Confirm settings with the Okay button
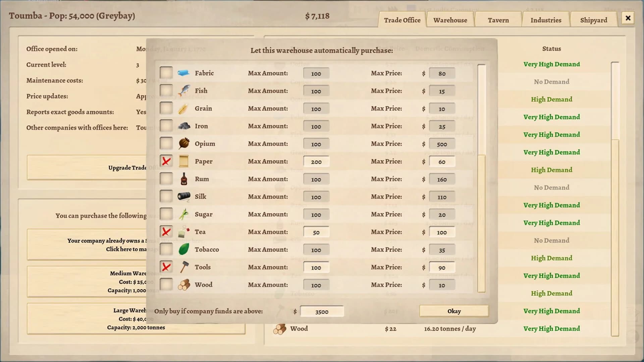This screenshot has width=644, height=362. coord(454,311)
